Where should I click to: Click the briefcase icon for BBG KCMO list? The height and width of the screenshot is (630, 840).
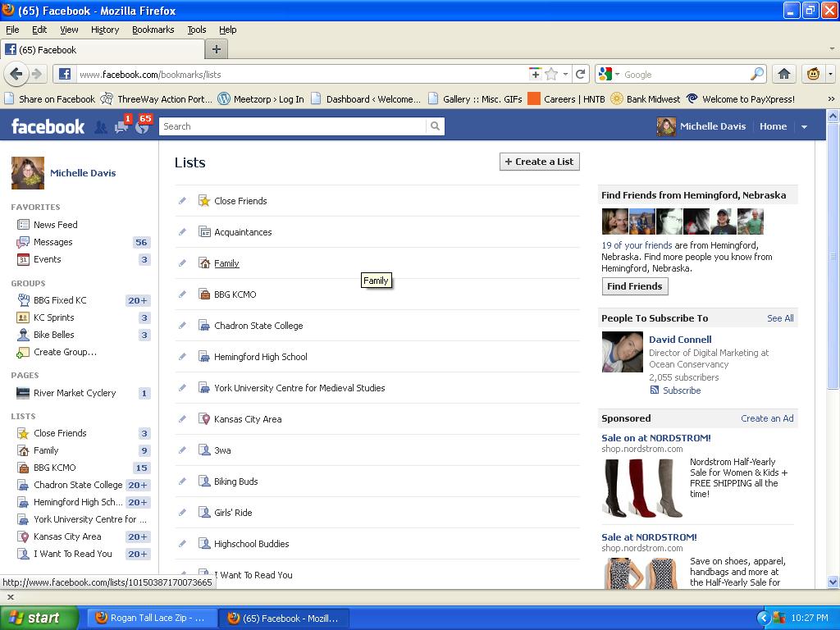pos(204,294)
